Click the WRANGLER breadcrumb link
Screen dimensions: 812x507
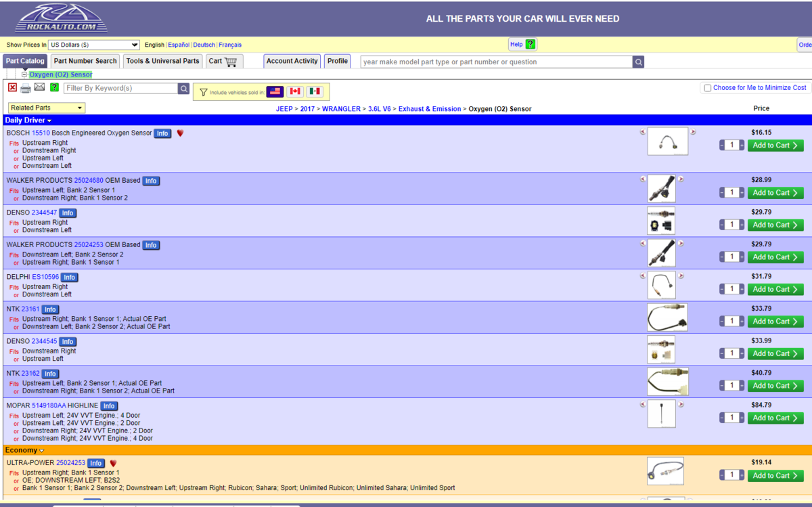[341, 109]
